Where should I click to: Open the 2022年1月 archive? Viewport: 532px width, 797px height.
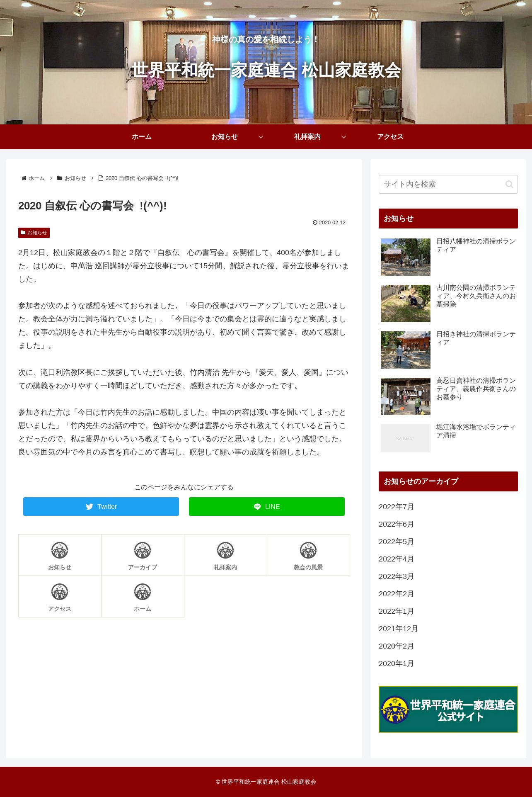(396, 611)
